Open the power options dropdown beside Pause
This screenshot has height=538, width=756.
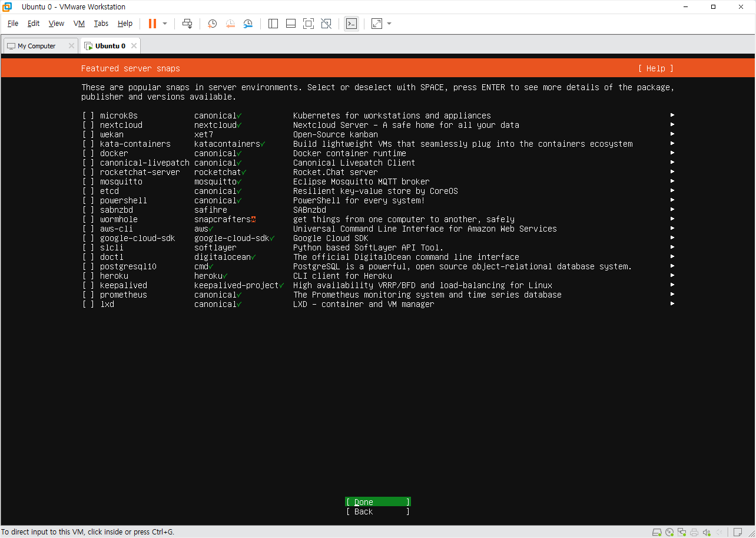click(x=165, y=24)
